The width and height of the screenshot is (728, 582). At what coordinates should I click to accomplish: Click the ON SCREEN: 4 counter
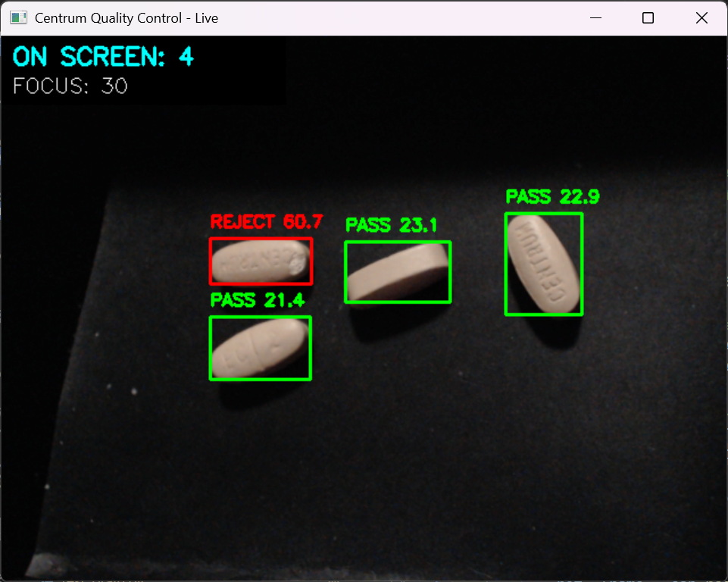coord(103,57)
